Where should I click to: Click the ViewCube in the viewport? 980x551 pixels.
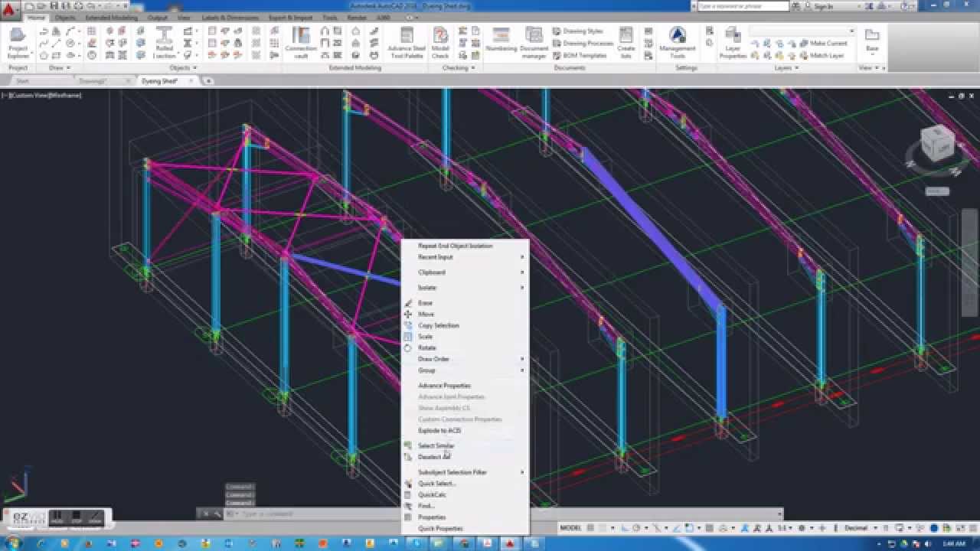(936, 143)
